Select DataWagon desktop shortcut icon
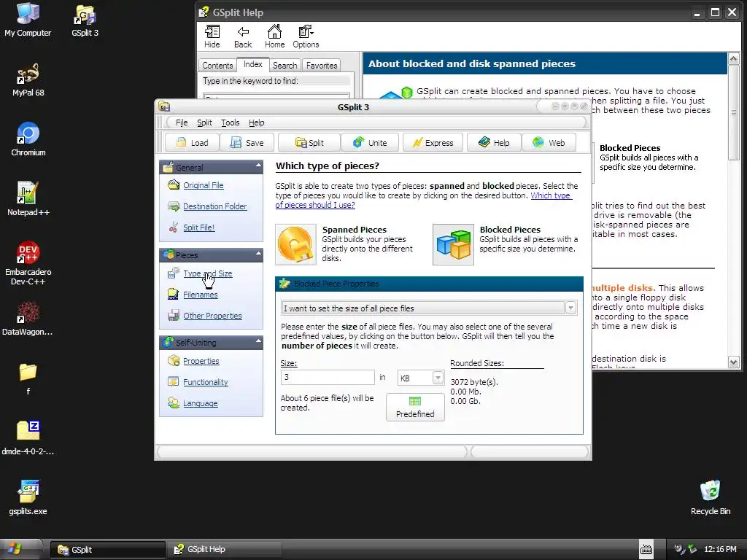Viewport: 747px width, 560px height. pyautogui.click(x=28, y=318)
